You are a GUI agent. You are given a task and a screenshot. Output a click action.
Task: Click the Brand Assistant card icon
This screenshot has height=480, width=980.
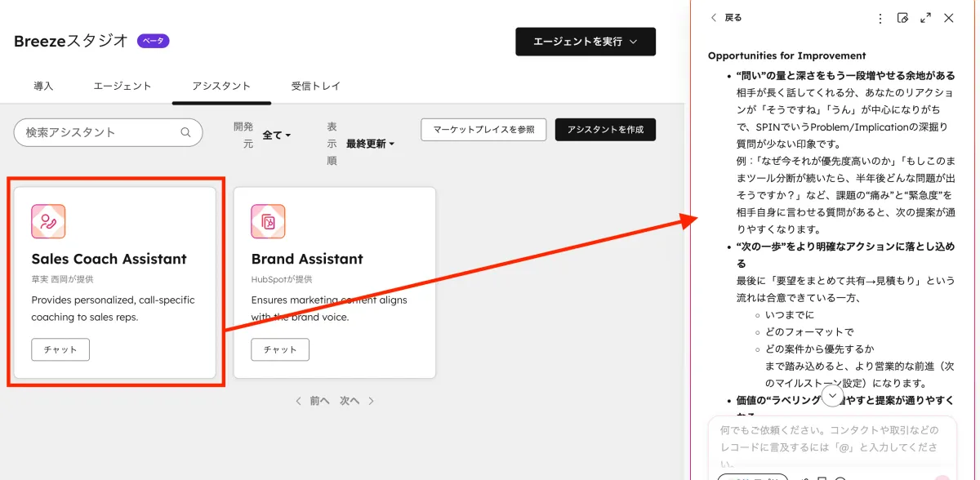(x=267, y=220)
